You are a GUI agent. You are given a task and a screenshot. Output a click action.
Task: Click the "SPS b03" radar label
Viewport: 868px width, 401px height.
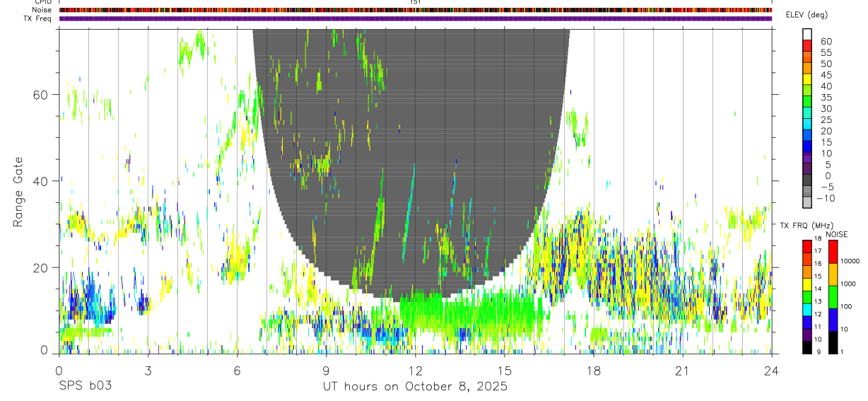85,387
